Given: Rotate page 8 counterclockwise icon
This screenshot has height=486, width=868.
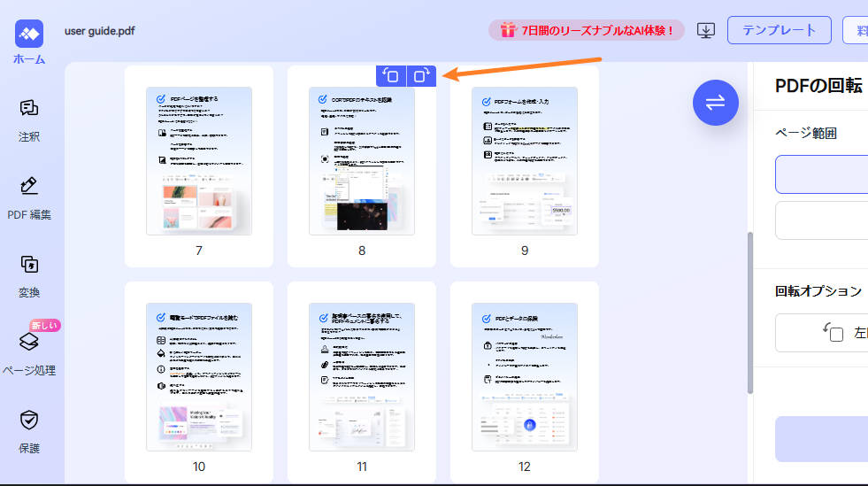Looking at the screenshot, I should tap(391, 76).
